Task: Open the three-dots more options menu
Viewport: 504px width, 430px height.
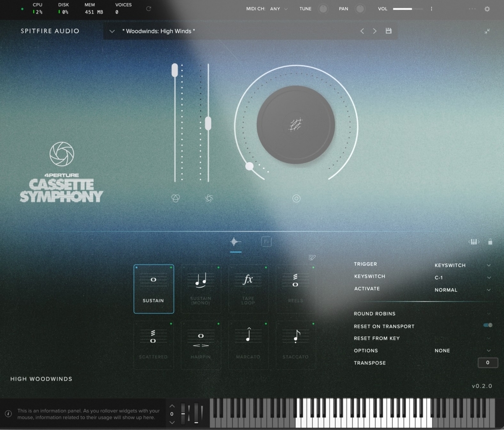Action: 472,9
